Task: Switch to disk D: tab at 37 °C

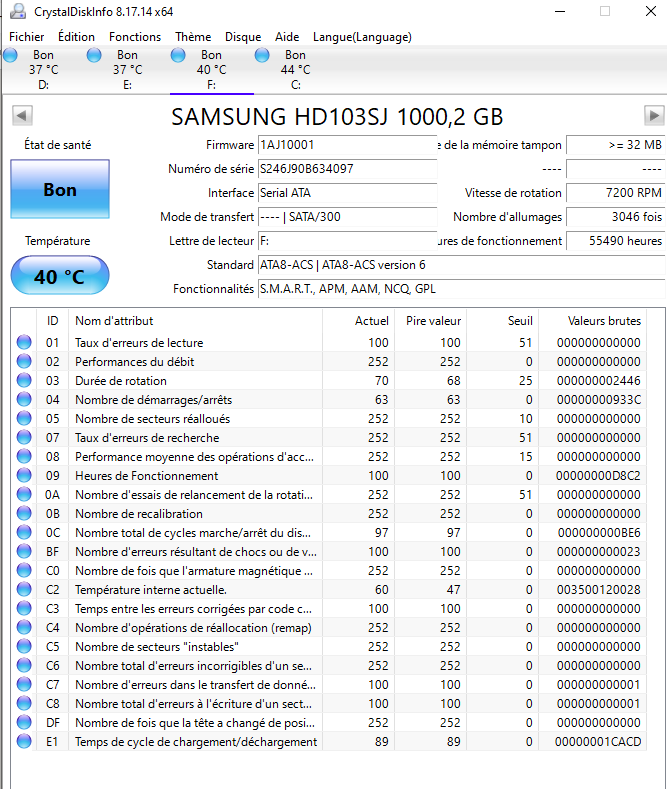Action: click(44, 69)
